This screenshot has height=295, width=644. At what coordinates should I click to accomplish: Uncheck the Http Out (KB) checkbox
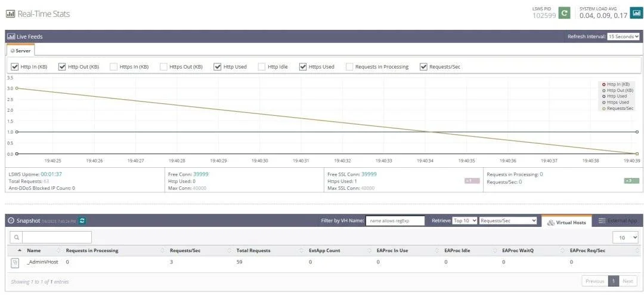click(62, 67)
